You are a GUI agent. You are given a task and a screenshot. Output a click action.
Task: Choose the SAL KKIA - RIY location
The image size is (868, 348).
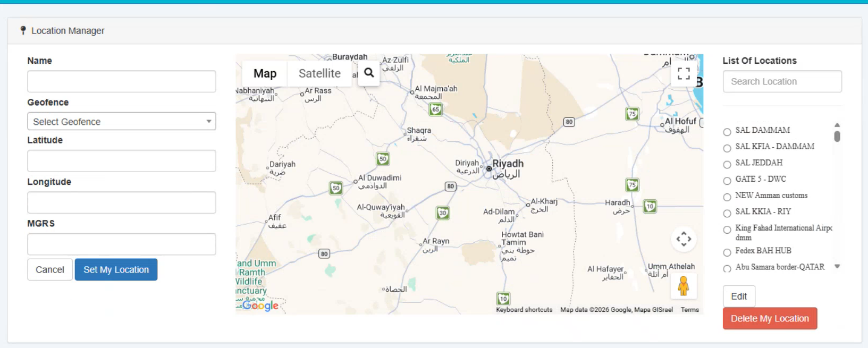[x=727, y=213]
